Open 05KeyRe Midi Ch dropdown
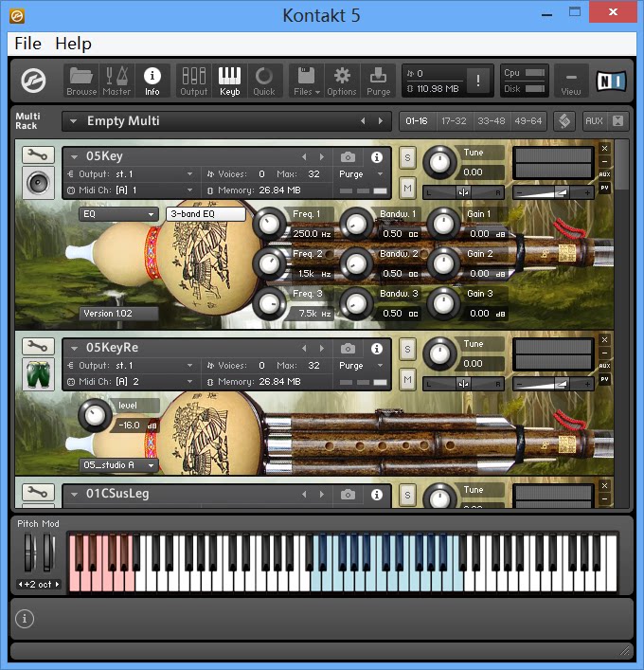The width and height of the screenshot is (644, 670). (x=190, y=382)
